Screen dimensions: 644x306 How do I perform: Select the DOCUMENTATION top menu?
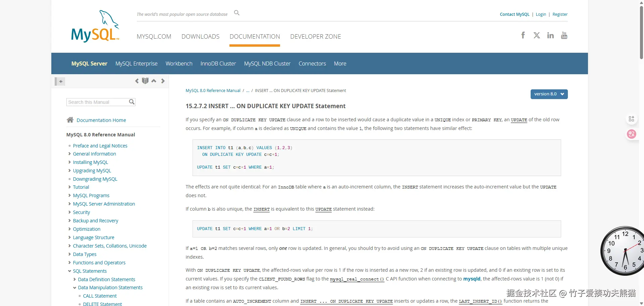point(255,37)
